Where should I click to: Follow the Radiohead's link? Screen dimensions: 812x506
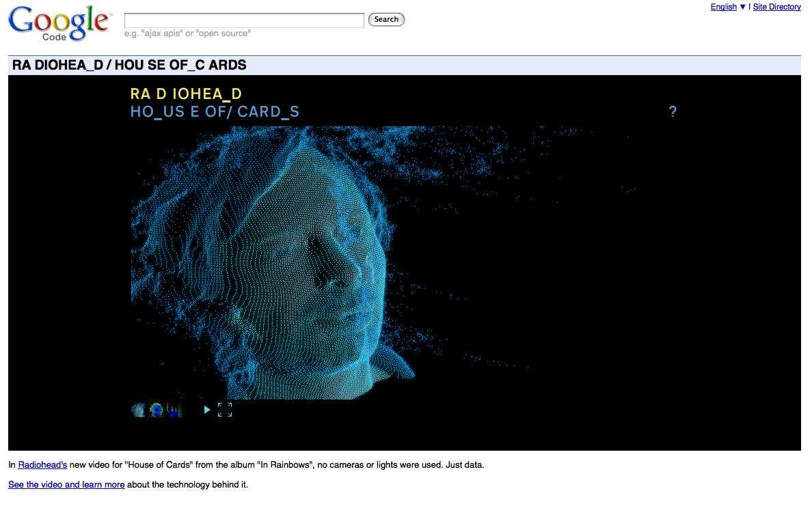[42, 464]
